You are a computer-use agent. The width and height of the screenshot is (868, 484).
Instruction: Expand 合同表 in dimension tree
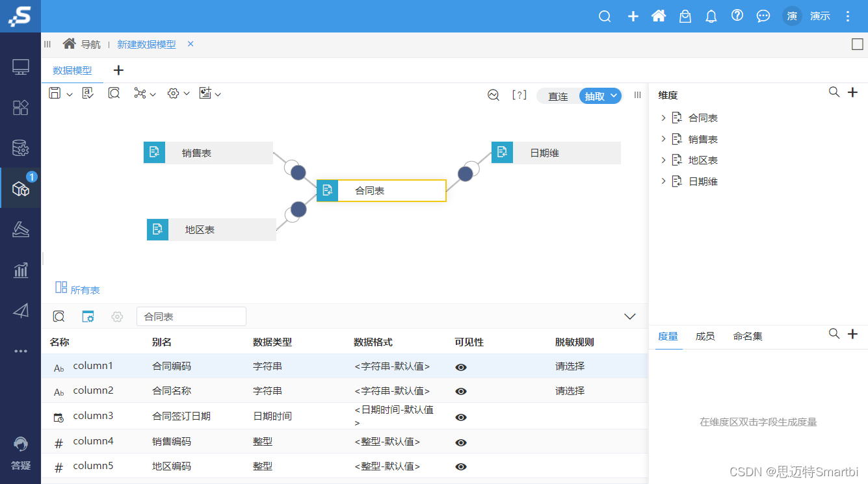coord(663,118)
